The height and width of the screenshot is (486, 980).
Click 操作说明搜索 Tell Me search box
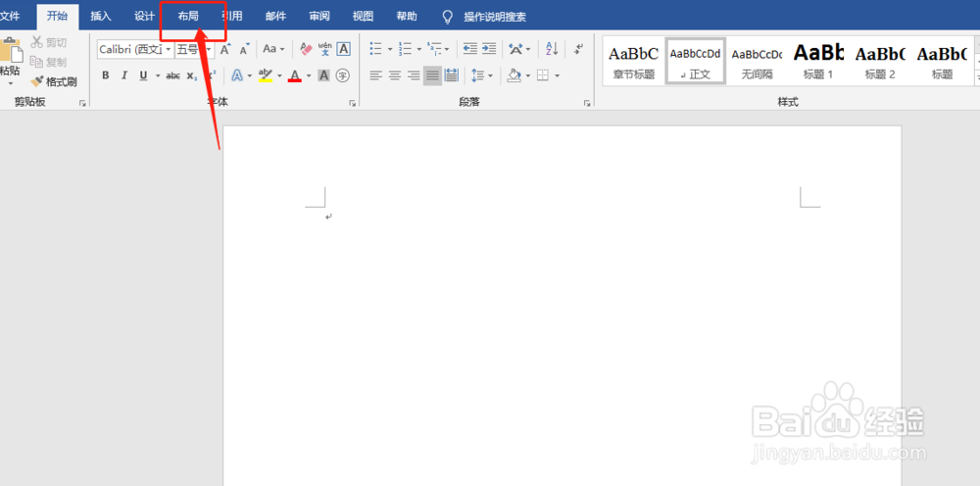click(485, 17)
